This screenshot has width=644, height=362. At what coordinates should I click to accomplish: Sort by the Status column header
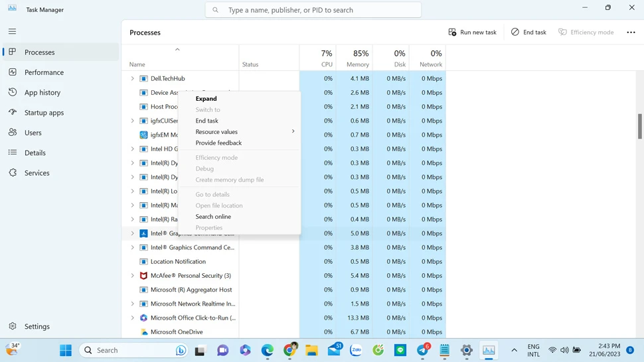pyautogui.click(x=269, y=58)
